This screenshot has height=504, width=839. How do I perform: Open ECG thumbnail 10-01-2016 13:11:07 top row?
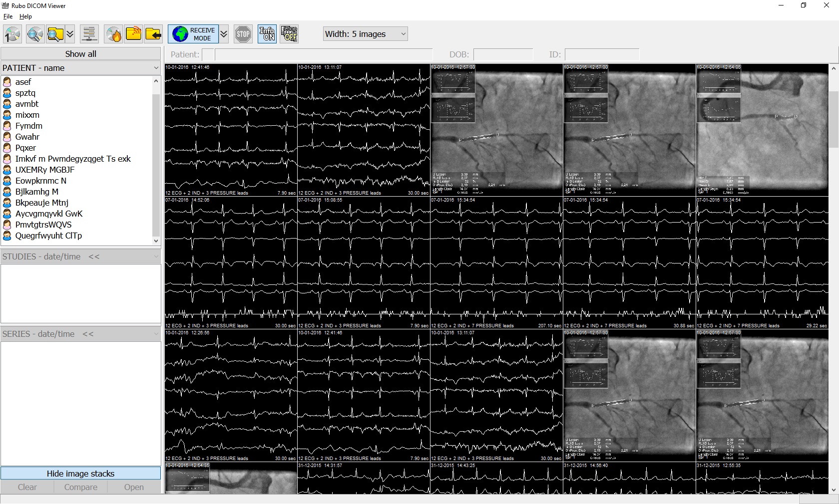[x=364, y=130]
